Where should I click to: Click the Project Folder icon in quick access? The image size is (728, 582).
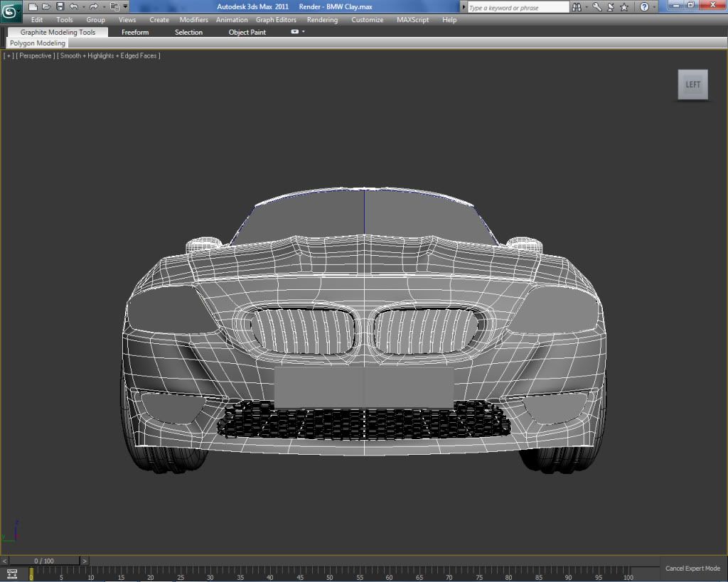tap(114, 6)
